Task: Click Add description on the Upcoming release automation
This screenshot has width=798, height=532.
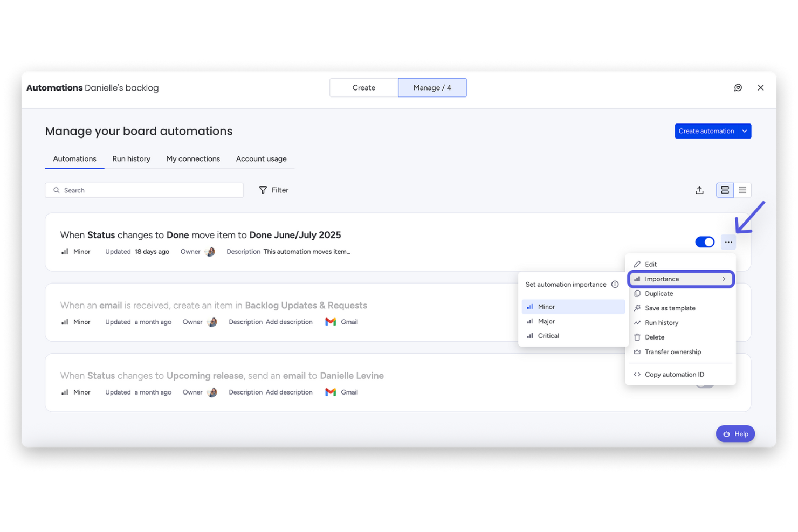Action: click(289, 392)
